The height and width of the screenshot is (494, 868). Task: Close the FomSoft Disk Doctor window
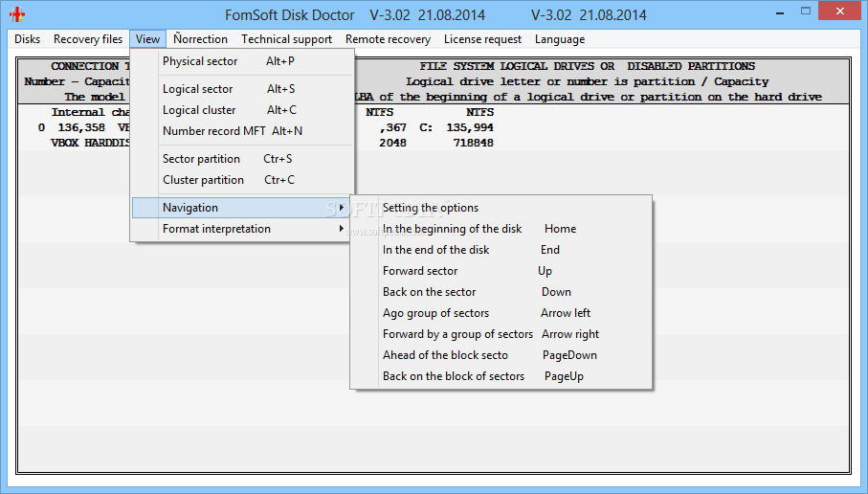tap(839, 11)
